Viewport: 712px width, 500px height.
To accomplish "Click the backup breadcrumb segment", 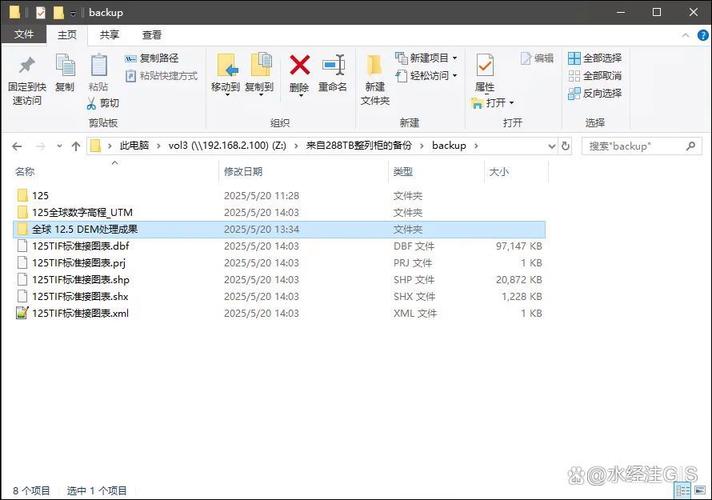I will click(449, 145).
